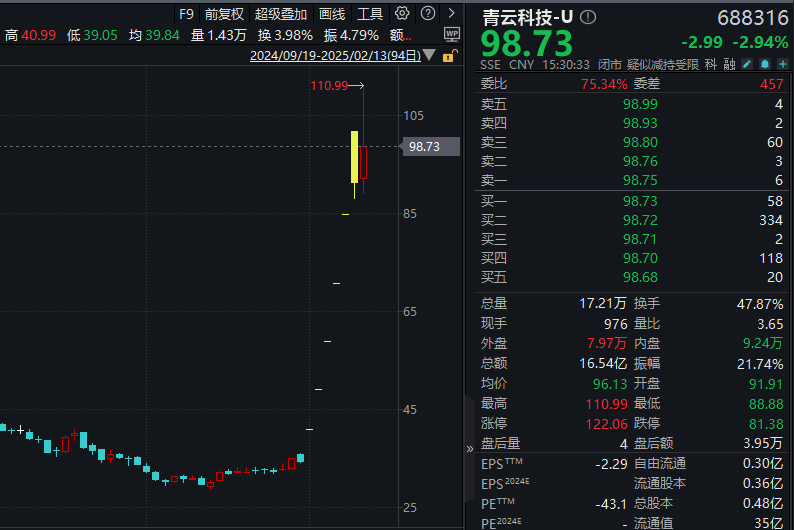Click stock code 688316
This screenshot has height=530, width=794.
(752, 18)
